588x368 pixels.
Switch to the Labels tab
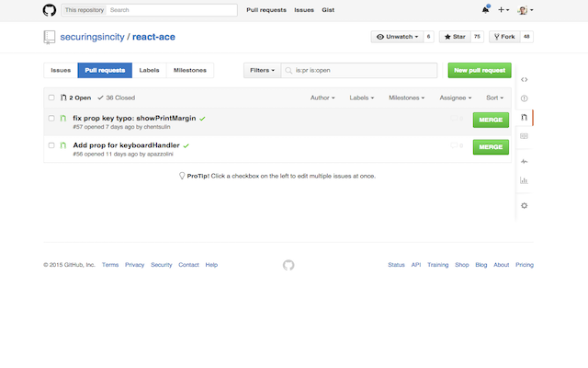(x=149, y=70)
